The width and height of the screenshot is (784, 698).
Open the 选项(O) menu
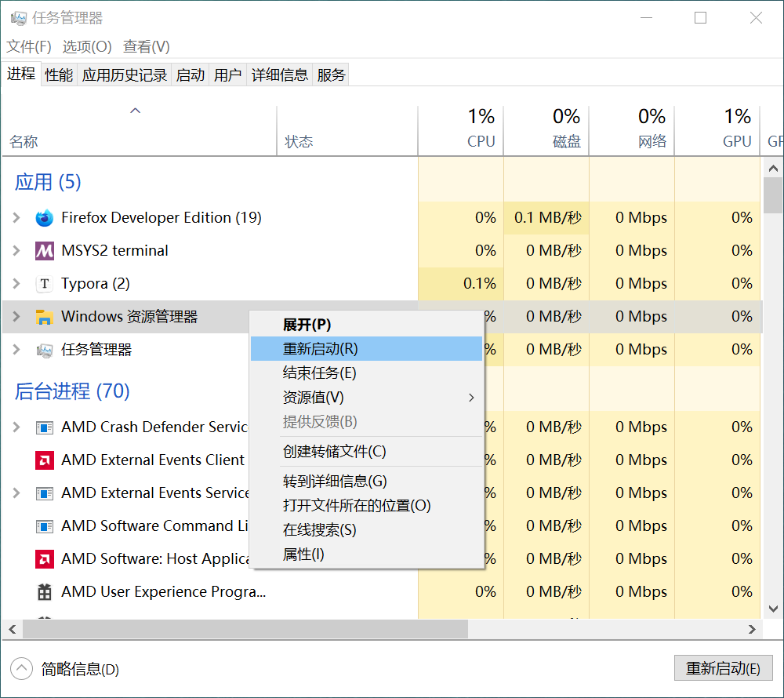87,47
